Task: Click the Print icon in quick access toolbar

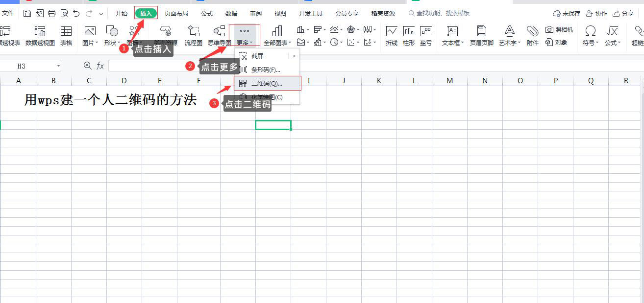Action: (x=51, y=13)
